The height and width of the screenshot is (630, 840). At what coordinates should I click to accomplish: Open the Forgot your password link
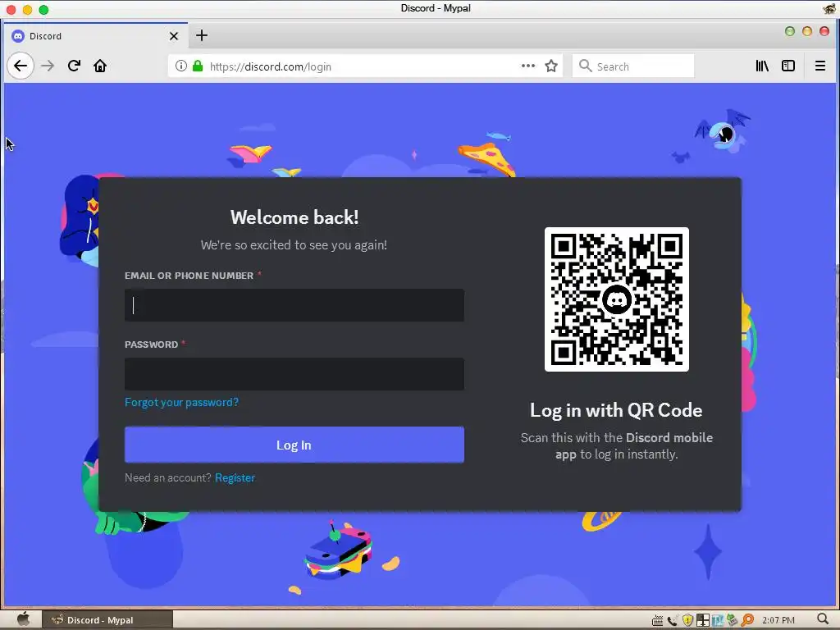[181, 402]
